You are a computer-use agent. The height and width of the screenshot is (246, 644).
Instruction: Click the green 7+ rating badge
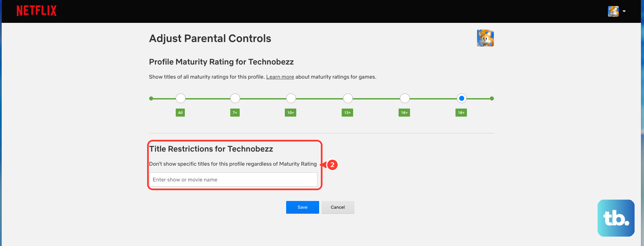pos(235,113)
